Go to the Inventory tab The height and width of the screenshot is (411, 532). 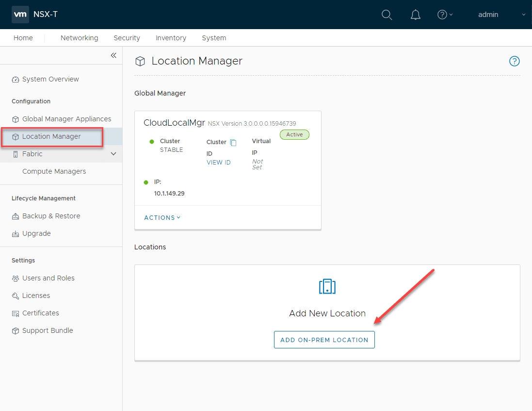[171, 38]
